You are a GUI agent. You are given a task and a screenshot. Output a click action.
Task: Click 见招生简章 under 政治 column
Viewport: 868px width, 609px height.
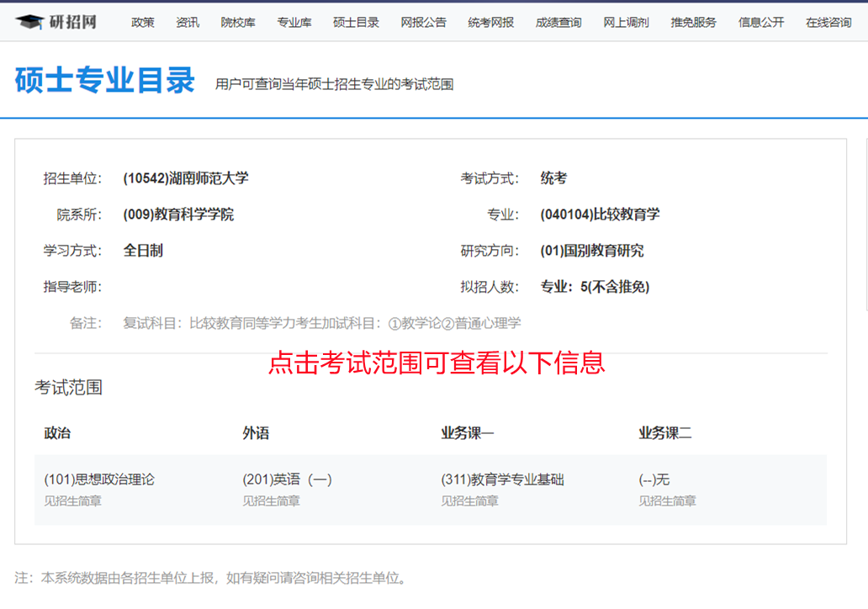69,500
